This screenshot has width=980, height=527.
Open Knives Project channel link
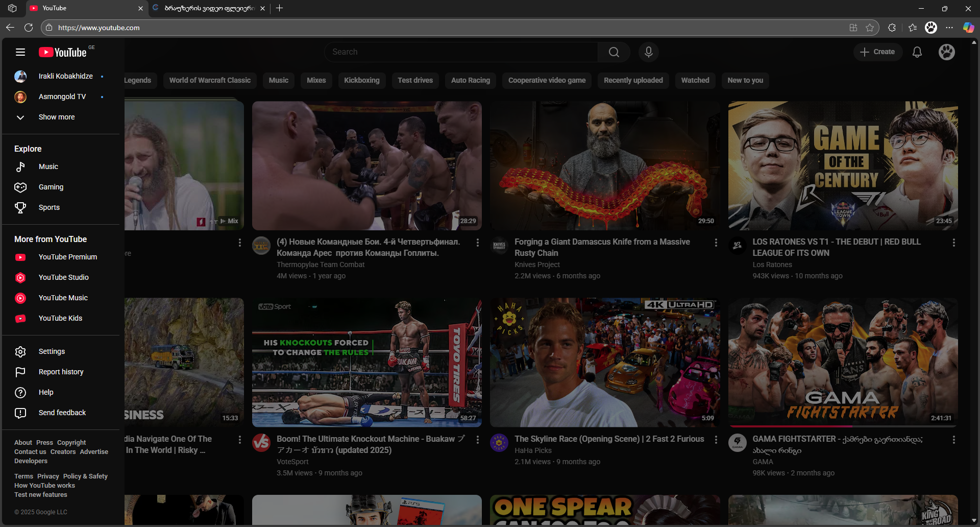pyautogui.click(x=537, y=265)
